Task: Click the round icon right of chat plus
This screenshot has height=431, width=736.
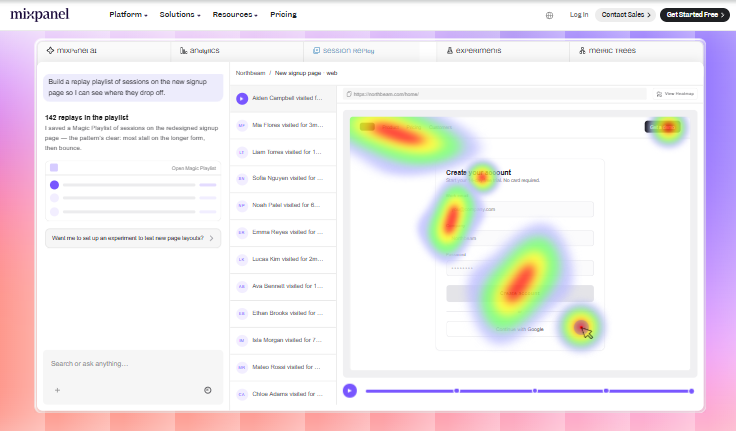Action: pos(208,390)
